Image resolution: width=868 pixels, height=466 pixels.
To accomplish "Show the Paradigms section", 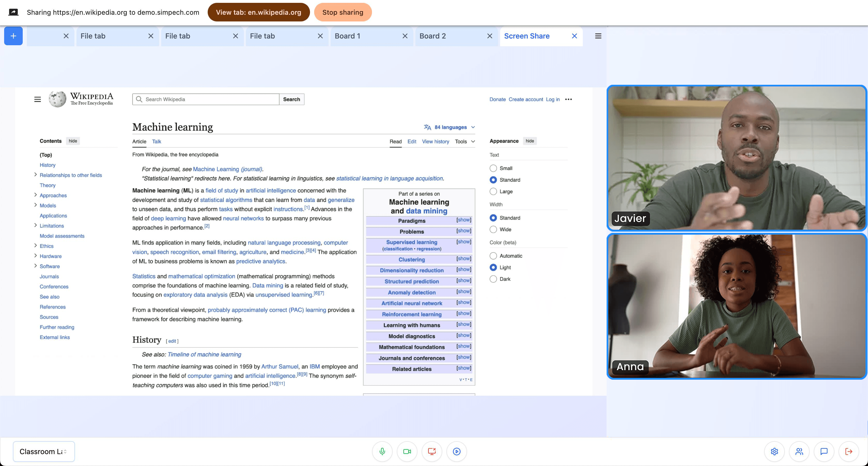I will point(464,220).
